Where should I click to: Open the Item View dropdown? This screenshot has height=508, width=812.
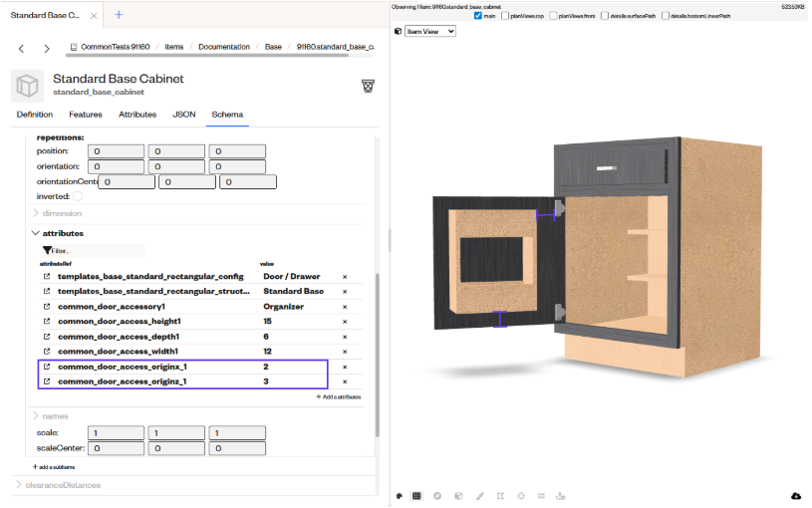pyautogui.click(x=430, y=32)
